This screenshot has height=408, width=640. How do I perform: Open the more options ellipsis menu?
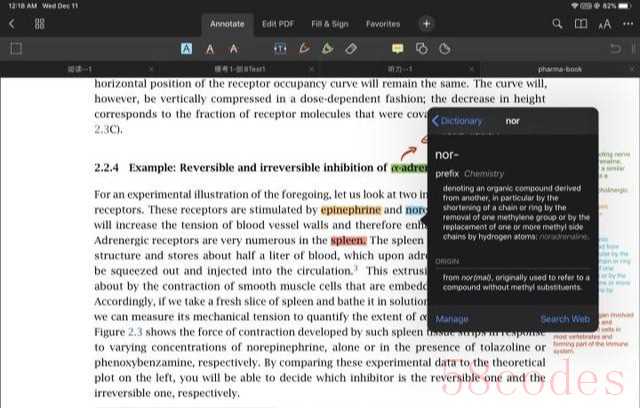[x=628, y=24]
